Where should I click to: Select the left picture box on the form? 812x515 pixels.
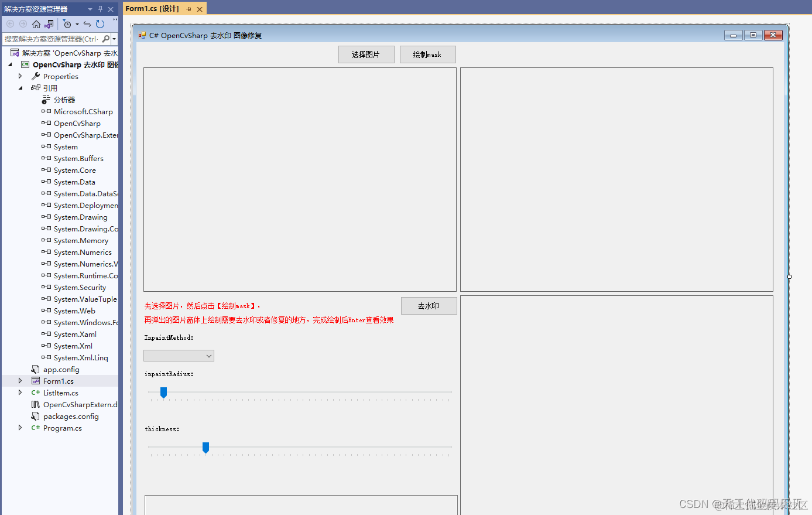[x=300, y=179]
